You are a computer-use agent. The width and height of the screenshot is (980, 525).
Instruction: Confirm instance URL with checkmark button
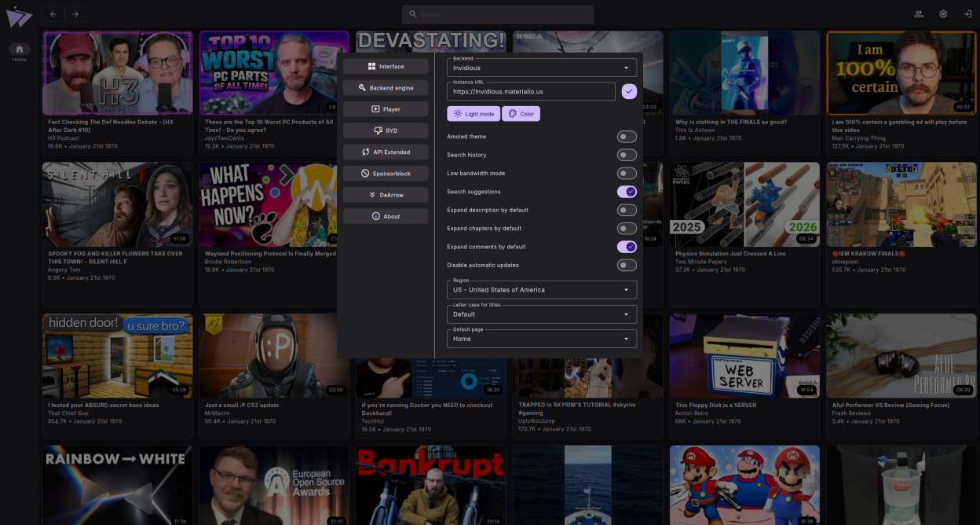(x=629, y=91)
